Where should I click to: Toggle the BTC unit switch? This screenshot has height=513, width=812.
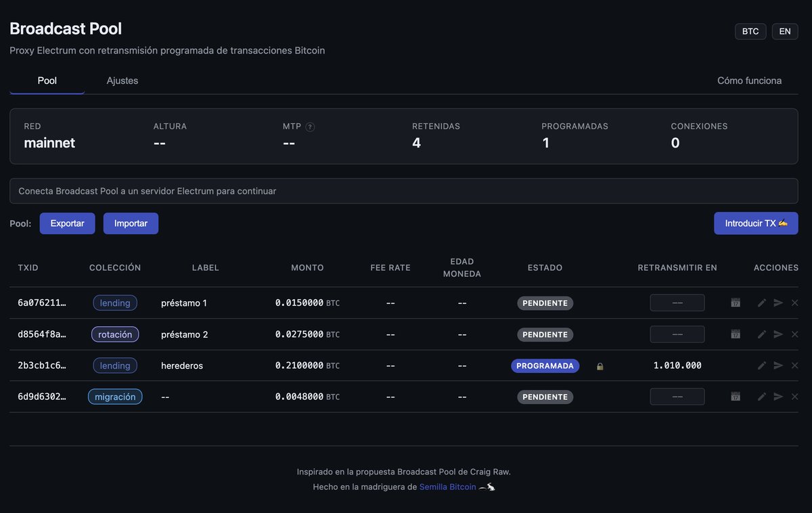[750, 31]
